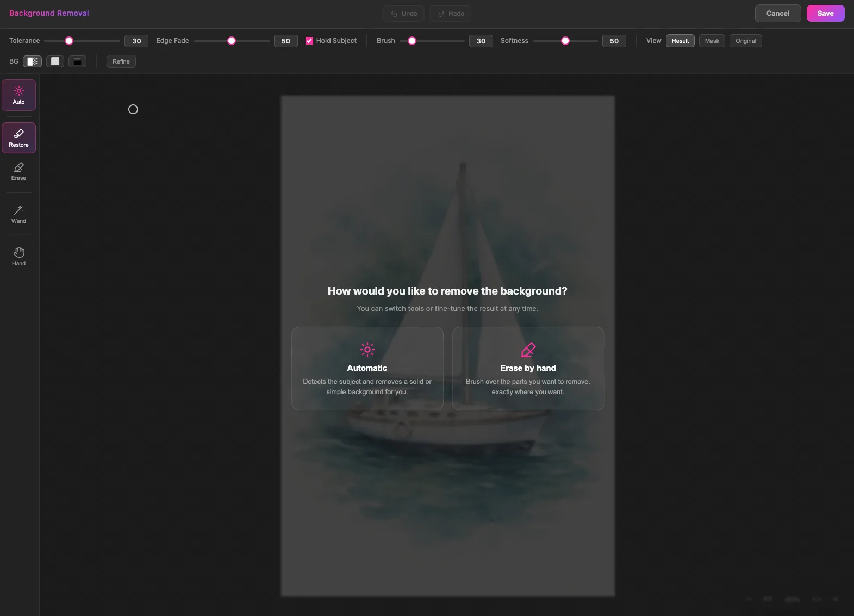The height and width of the screenshot is (616, 854).
Task: Cancel the background removal
Action: [x=778, y=13]
